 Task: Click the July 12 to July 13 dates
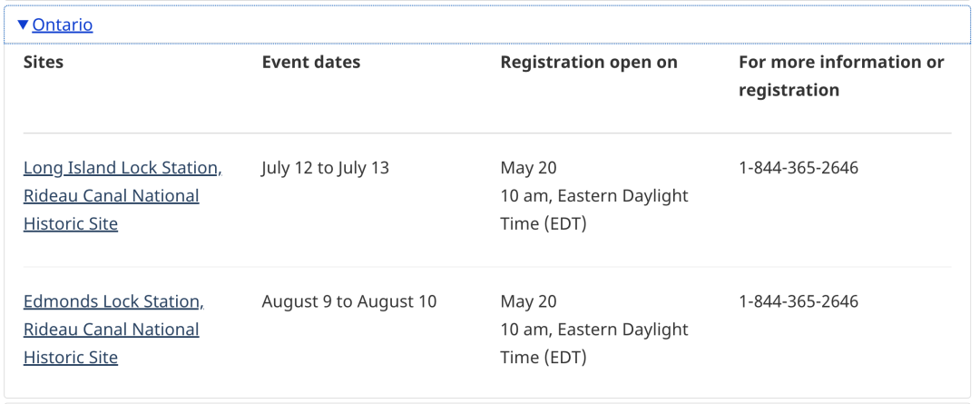tap(325, 168)
